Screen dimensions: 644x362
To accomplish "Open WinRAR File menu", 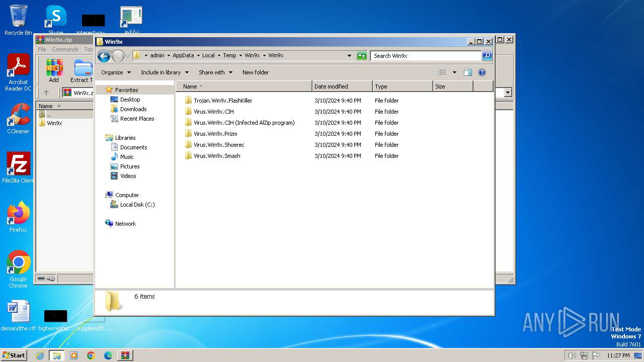I will (42, 49).
